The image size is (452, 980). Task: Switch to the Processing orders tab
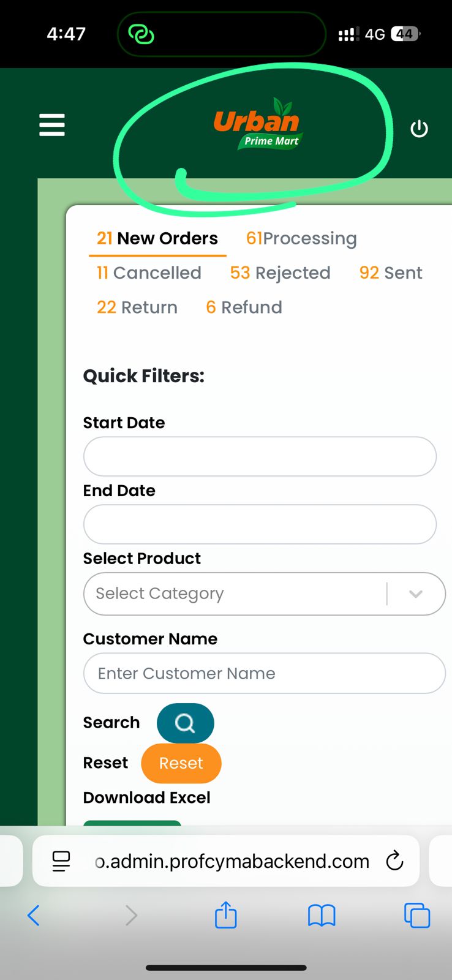pos(301,238)
